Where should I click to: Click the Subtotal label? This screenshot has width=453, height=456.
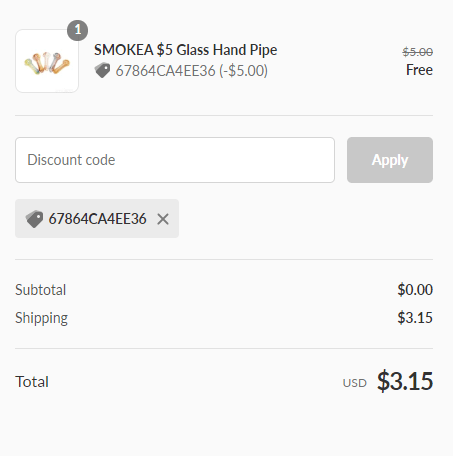click(x=41, y=290)
